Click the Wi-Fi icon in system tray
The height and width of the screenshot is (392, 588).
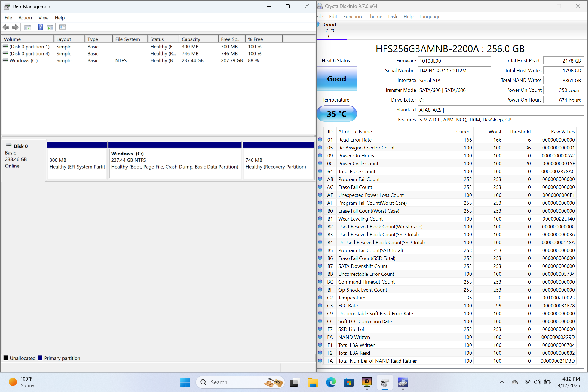click(x=528, y=382)
